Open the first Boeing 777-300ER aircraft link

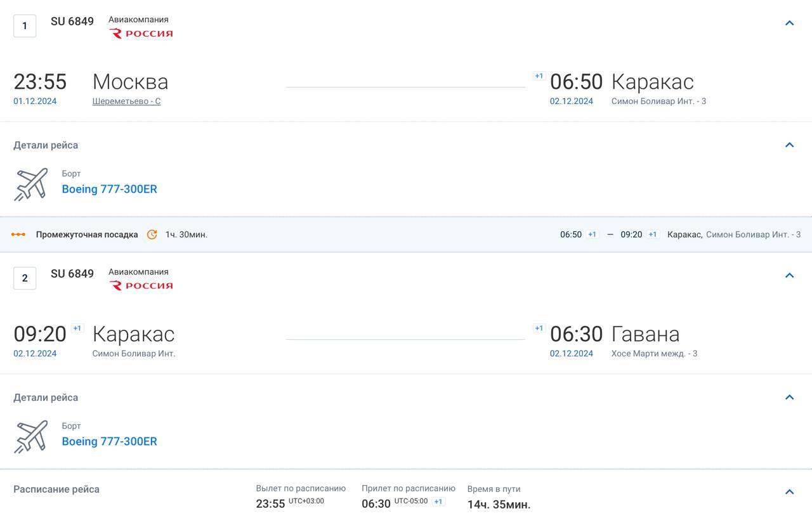pos(109,189)
